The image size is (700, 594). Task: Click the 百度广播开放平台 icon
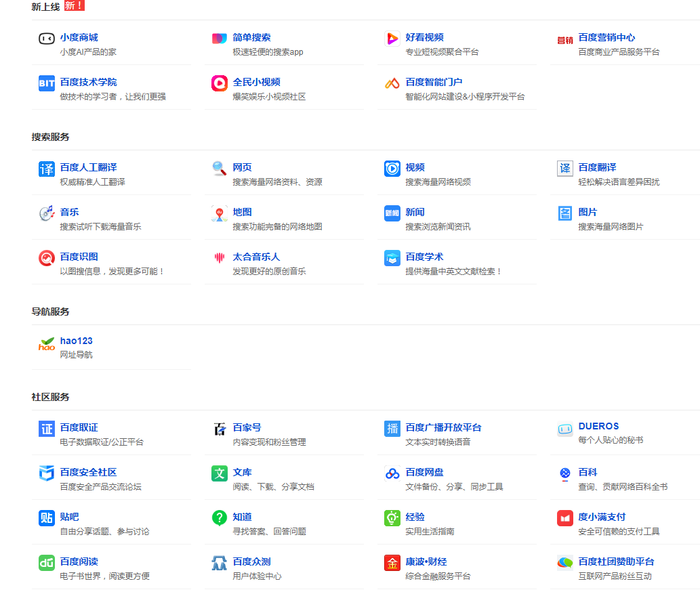(x=392, y=429)
